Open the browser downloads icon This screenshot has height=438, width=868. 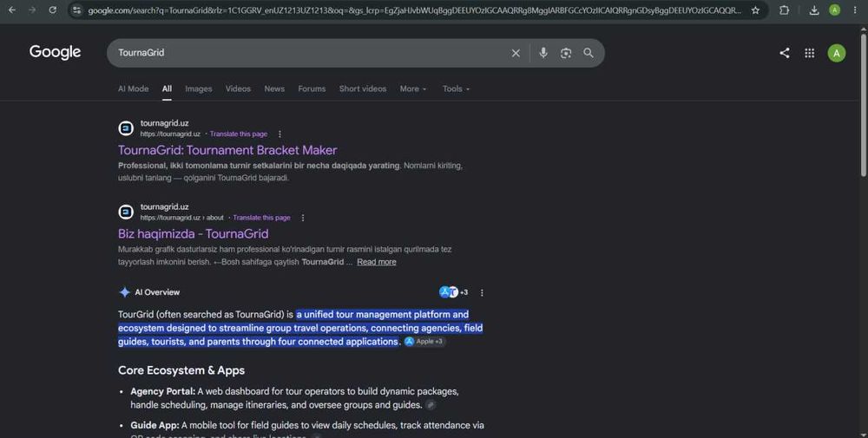point(814,10)
